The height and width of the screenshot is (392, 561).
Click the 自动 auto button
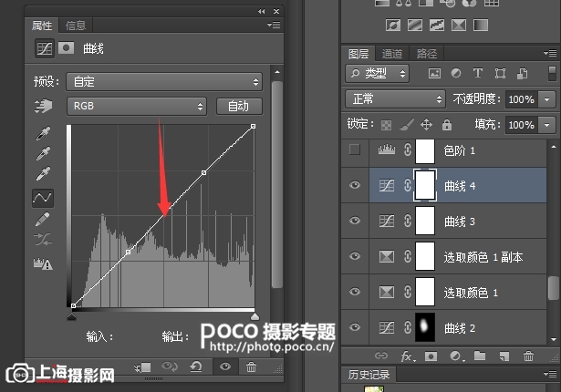(239, 107)
